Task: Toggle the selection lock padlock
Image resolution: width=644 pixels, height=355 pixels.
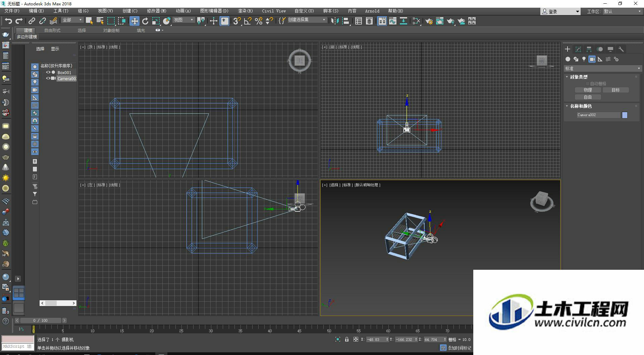Action: pos(346,339)
